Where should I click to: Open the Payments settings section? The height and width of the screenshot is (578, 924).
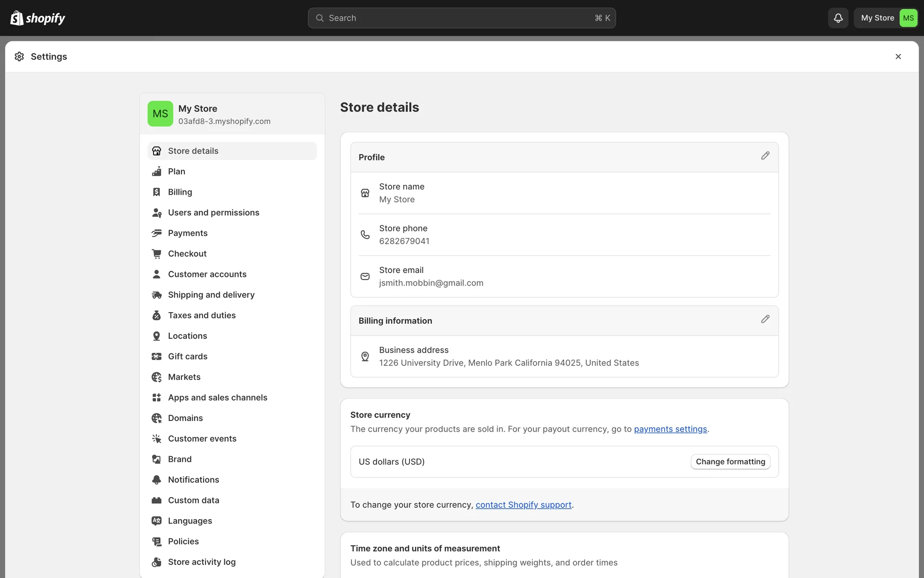coord(188,233)
